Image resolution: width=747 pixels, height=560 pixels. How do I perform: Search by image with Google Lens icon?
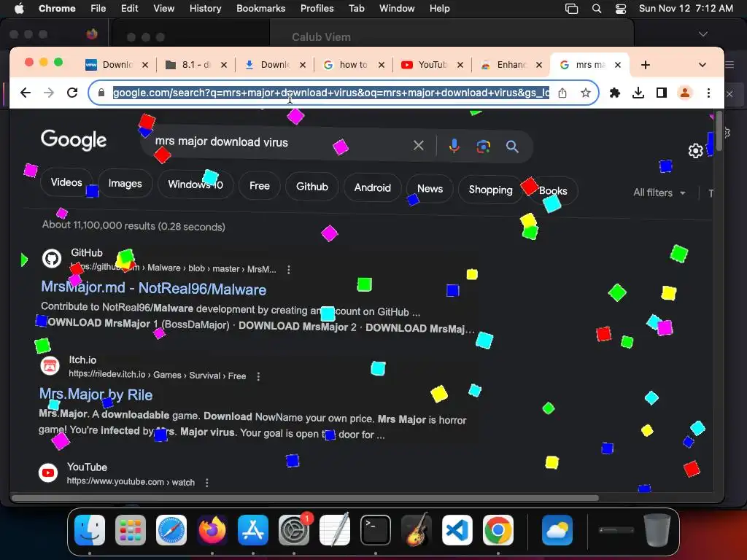(483, 146)
